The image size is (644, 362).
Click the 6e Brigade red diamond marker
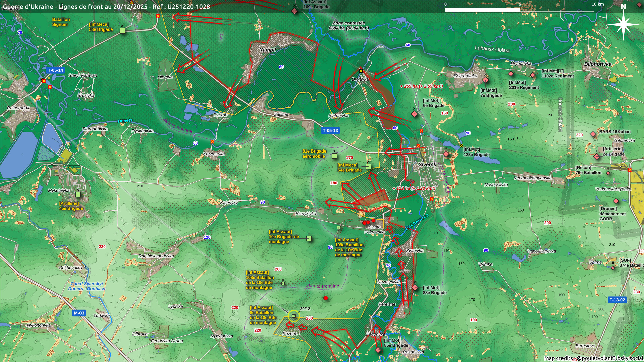414,114
